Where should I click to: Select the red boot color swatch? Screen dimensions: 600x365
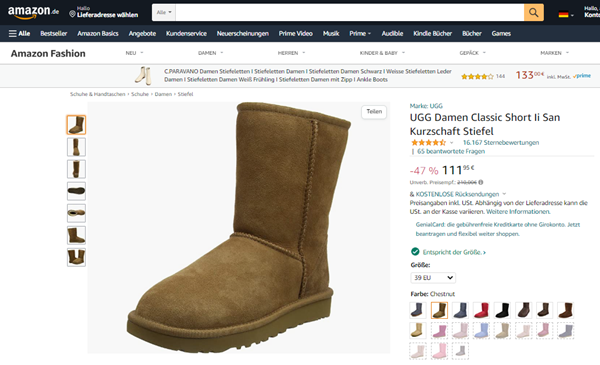(481, 310)
